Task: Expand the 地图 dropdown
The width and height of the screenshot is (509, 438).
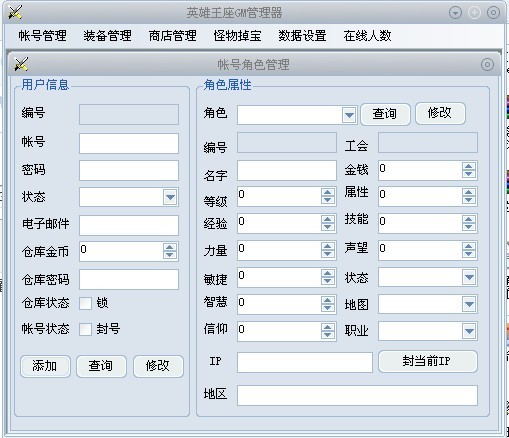Action: (469, 304)
